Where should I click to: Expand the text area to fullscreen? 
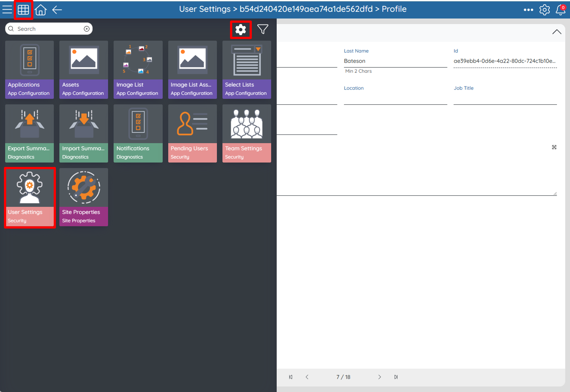pos(554,147)
